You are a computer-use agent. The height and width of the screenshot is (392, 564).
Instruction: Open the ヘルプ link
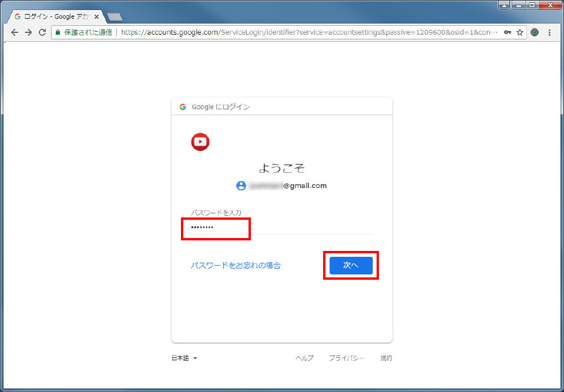tap(305, 358)
